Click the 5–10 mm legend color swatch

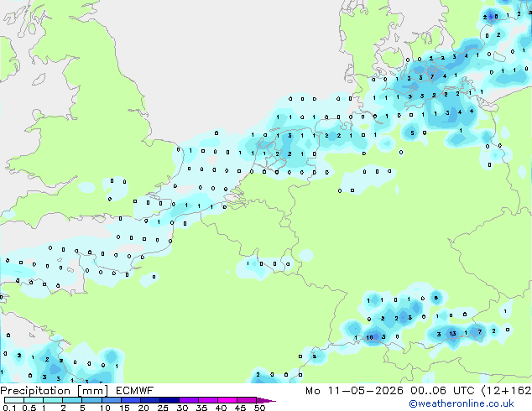(x=91, y=400)
